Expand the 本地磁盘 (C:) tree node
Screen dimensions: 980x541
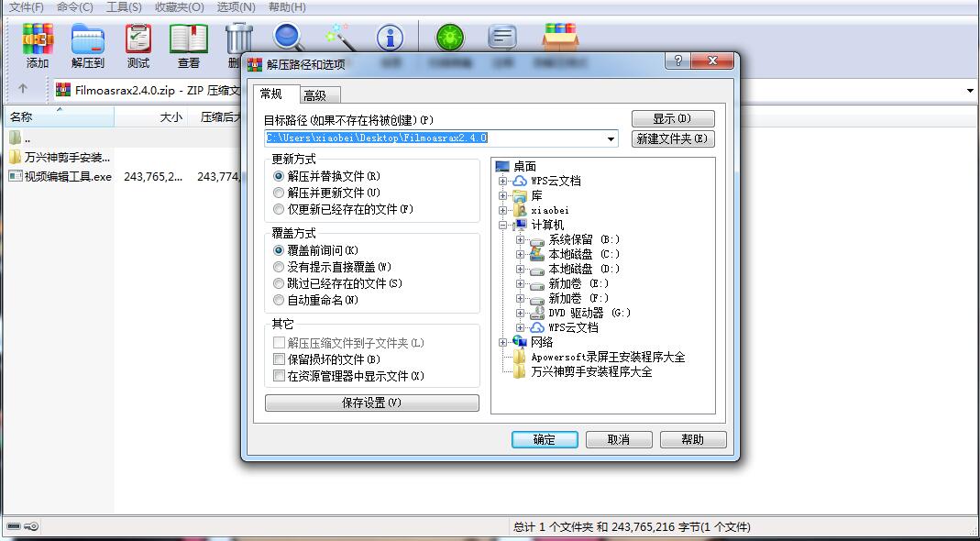(x=520, y=254)
